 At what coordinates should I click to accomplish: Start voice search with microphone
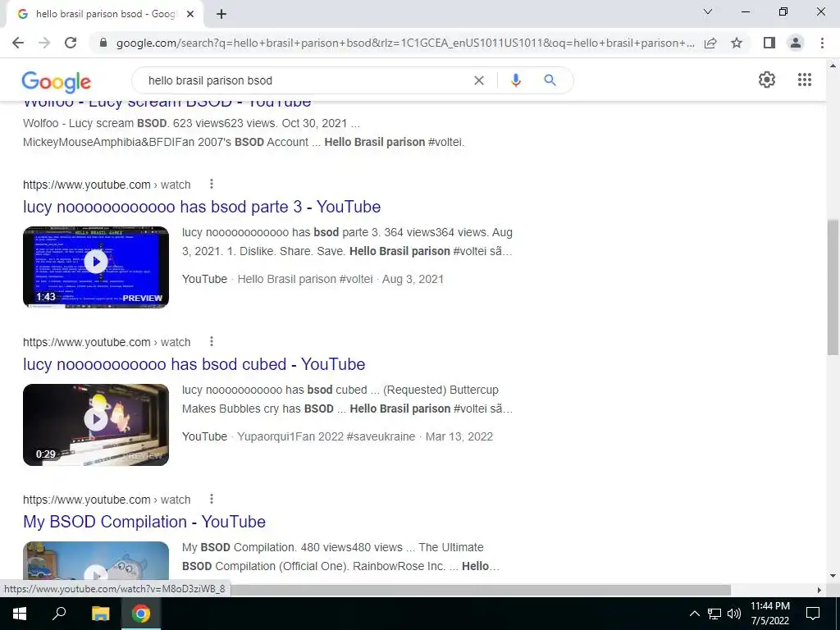click(x=515, y=80)
